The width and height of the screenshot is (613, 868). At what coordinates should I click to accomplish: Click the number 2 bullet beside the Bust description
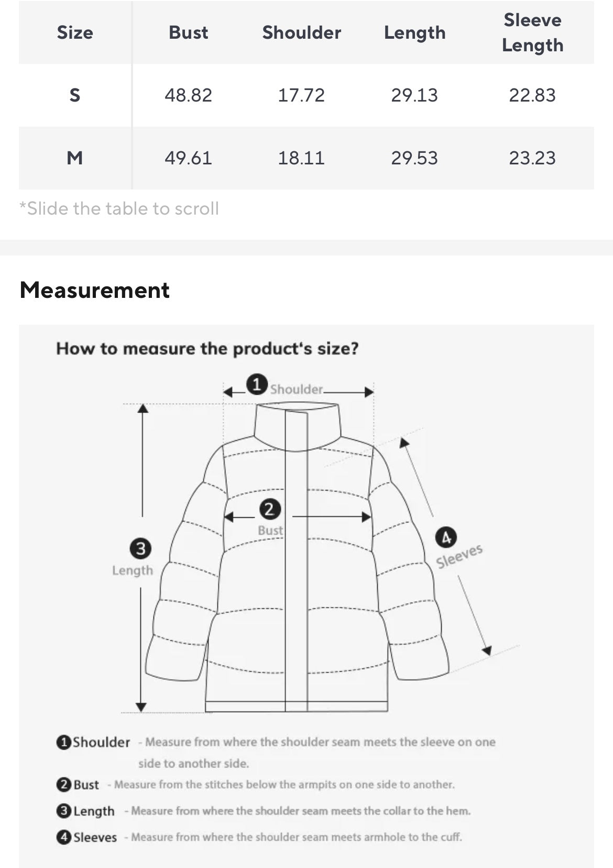pos(64,784)
